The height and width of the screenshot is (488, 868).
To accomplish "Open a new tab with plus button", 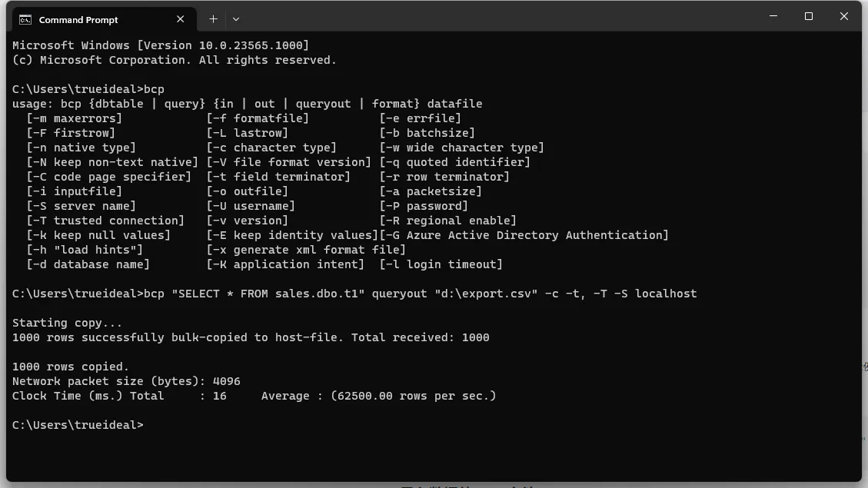I will pos(213,18).
